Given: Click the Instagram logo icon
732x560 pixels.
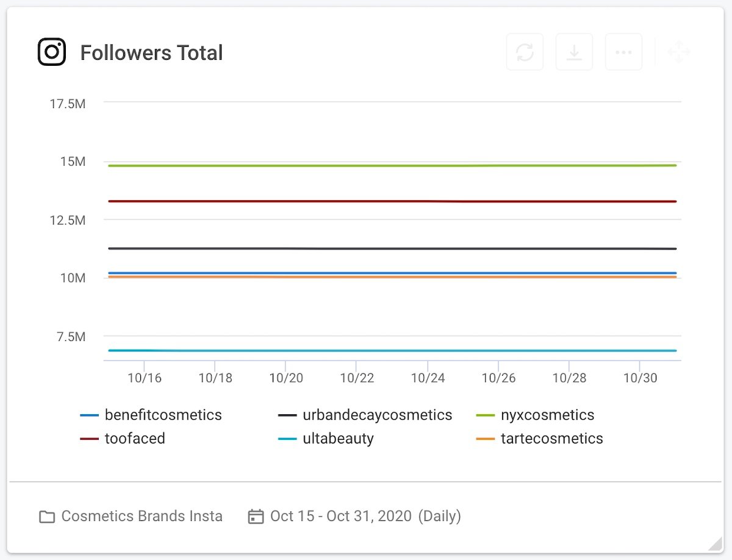Looking at the screenshot, I should point(52,52).
